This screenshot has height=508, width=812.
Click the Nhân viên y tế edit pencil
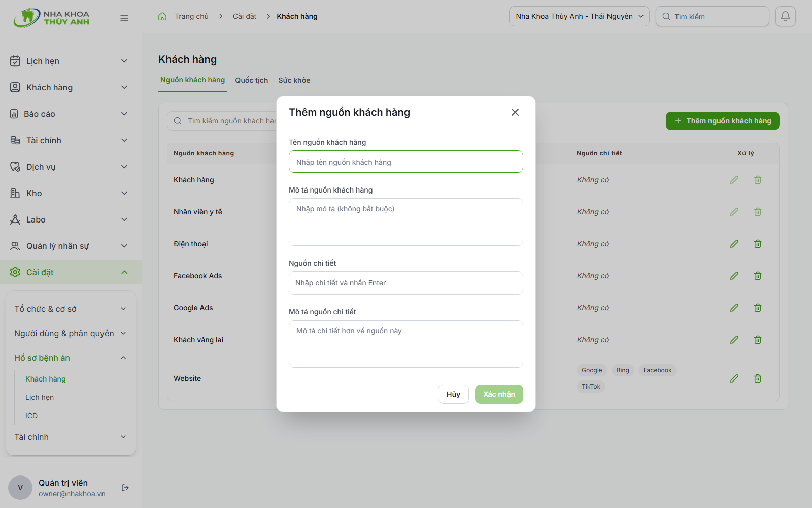[734, 212]
